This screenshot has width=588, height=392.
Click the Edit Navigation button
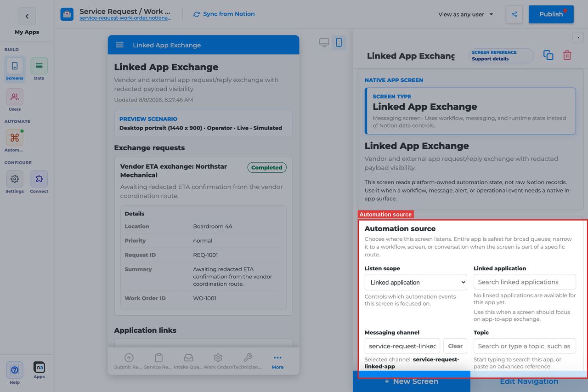529,381
